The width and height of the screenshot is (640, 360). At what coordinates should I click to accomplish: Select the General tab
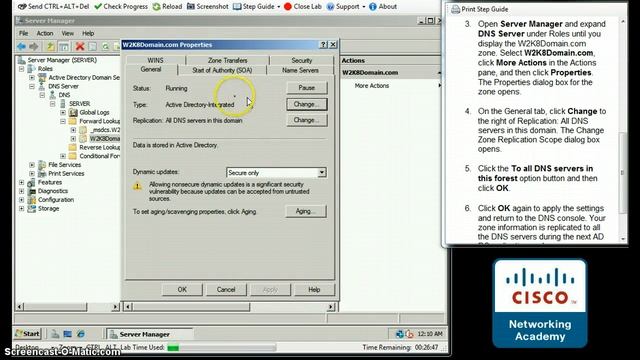[x=151, y=69]
